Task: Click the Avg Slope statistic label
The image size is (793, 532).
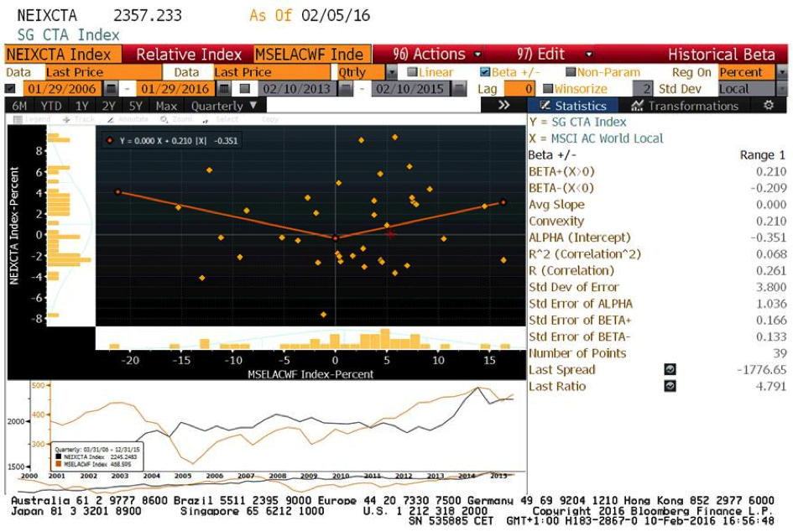Action: 556,205
